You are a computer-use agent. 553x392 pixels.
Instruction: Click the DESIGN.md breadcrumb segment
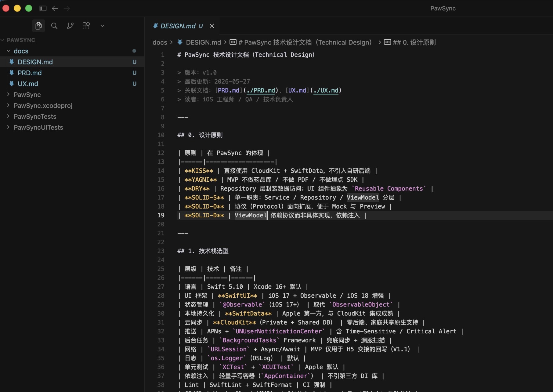204,42
